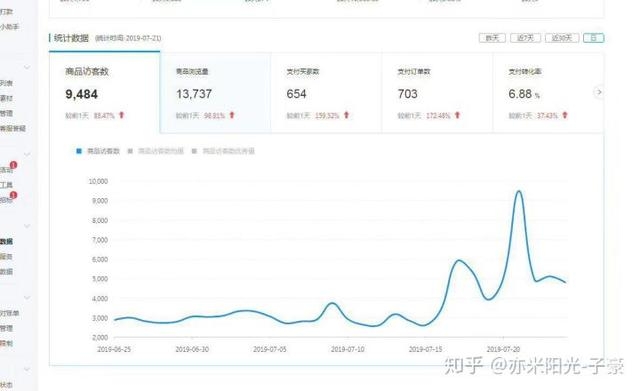The width and height of the screenshot is (640, 391).
Task: Collapse the sidebar section chevron above 活动
Action: point(27,154)
